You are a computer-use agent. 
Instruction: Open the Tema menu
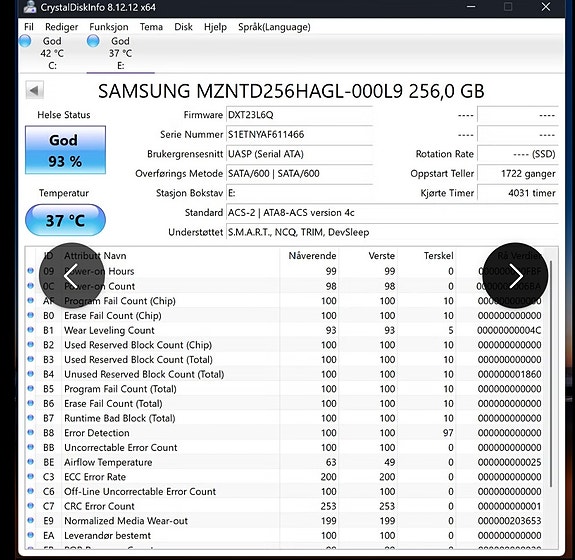151,27
